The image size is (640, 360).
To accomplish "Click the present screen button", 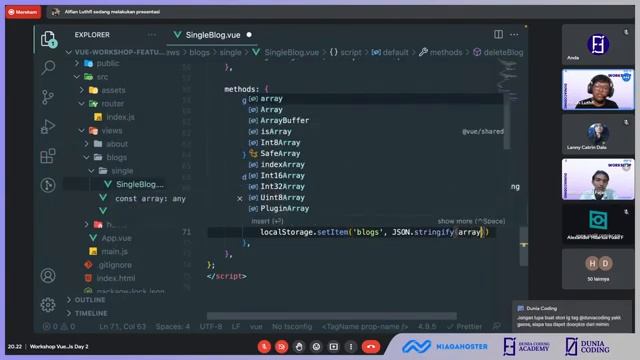I will [x=333, y=347].
